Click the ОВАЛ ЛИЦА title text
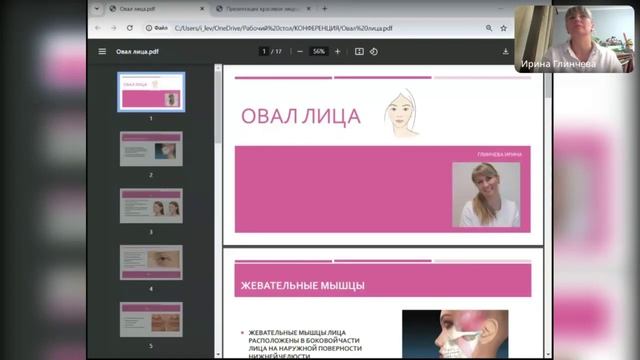 [301, 117]
